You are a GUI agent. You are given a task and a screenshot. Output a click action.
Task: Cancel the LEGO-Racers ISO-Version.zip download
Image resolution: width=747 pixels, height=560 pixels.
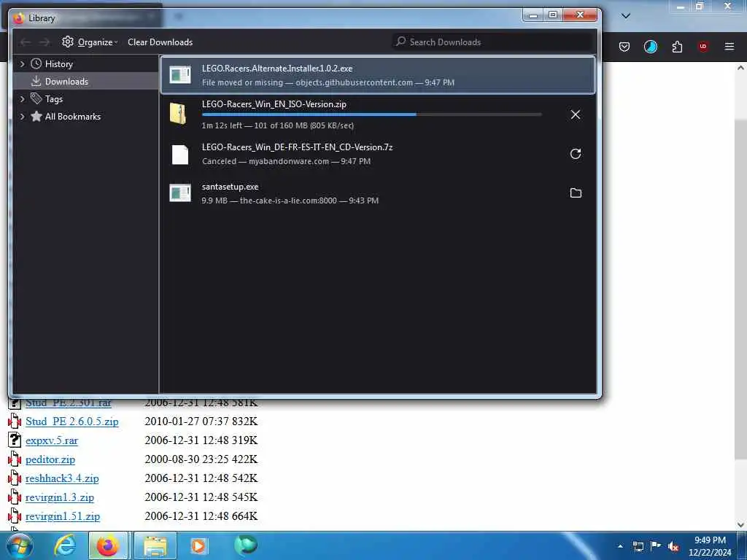tap(576, 114)
